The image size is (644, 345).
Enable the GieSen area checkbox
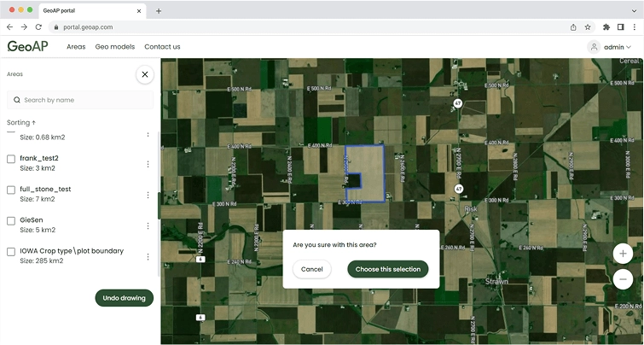click(11, 220)
